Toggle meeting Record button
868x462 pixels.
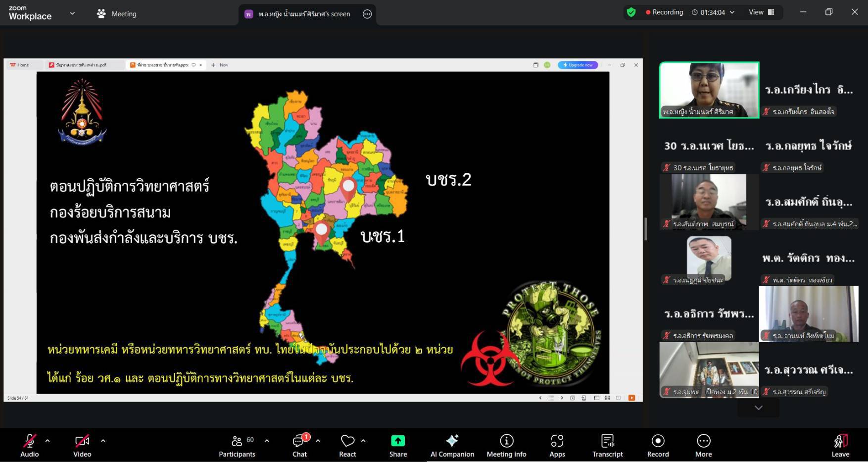(658, 446)
